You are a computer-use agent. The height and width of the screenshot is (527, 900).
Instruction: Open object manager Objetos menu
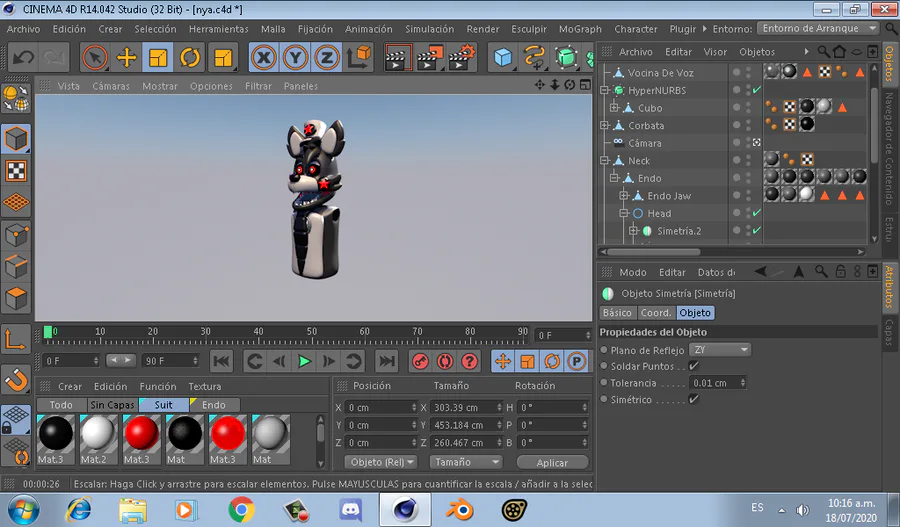tap(757, 52)
